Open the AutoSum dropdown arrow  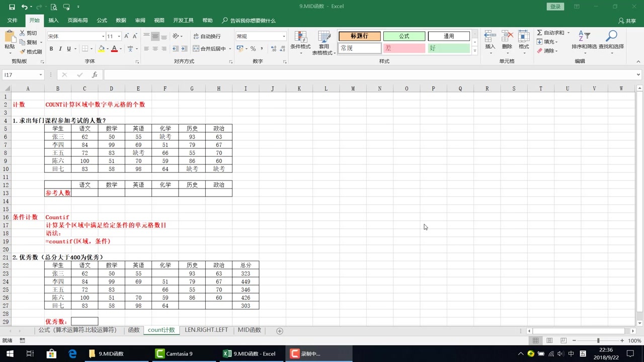pyautogui.click(x=569, y=33)
